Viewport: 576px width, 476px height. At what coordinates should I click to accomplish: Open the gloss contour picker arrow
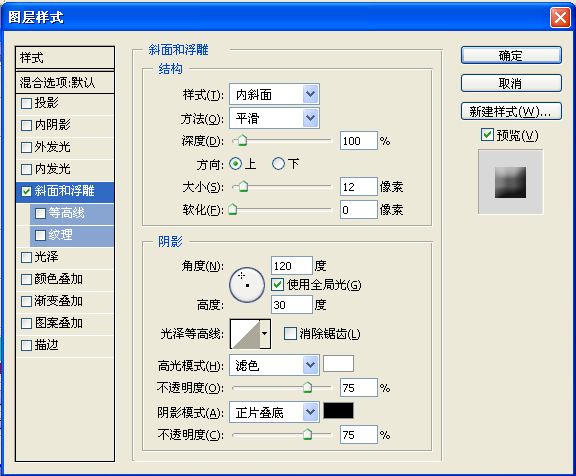tap(265, 334)
